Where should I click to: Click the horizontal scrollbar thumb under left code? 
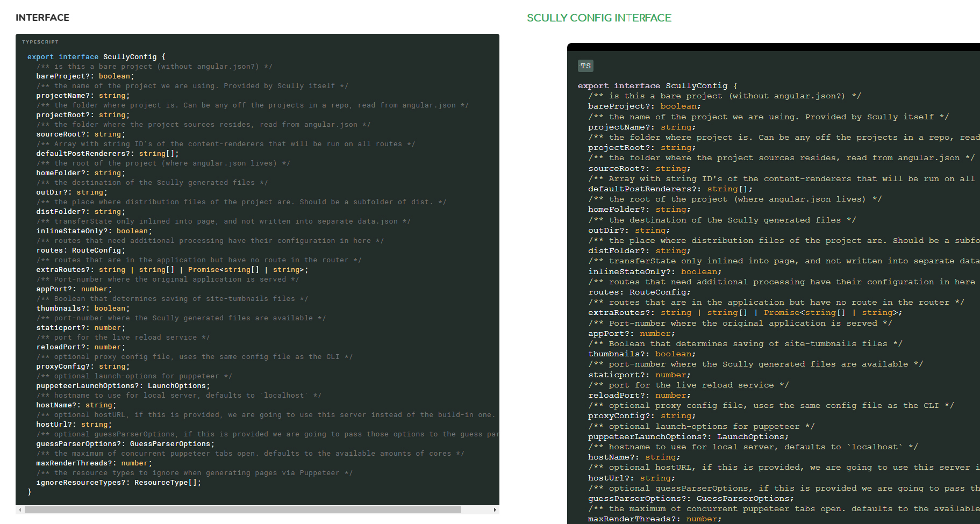243,509
